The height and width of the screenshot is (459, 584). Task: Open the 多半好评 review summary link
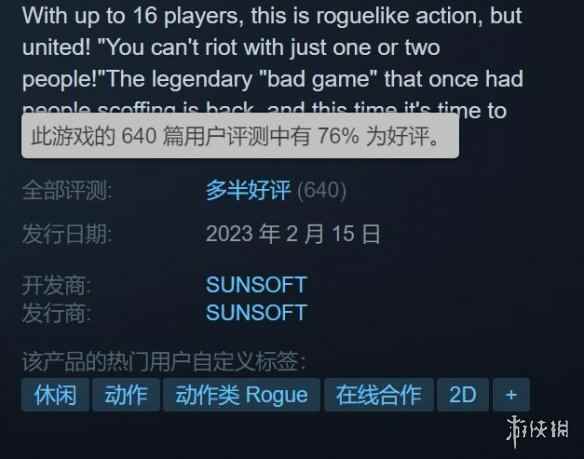pos(248,190)
